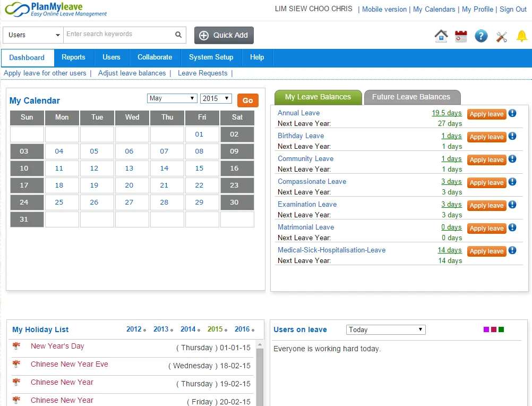Switch to Future Leave Balances tab
Image resolution: width=532 pixels, height=406 pixels.
pyautogui.click(x=412, y=97)
